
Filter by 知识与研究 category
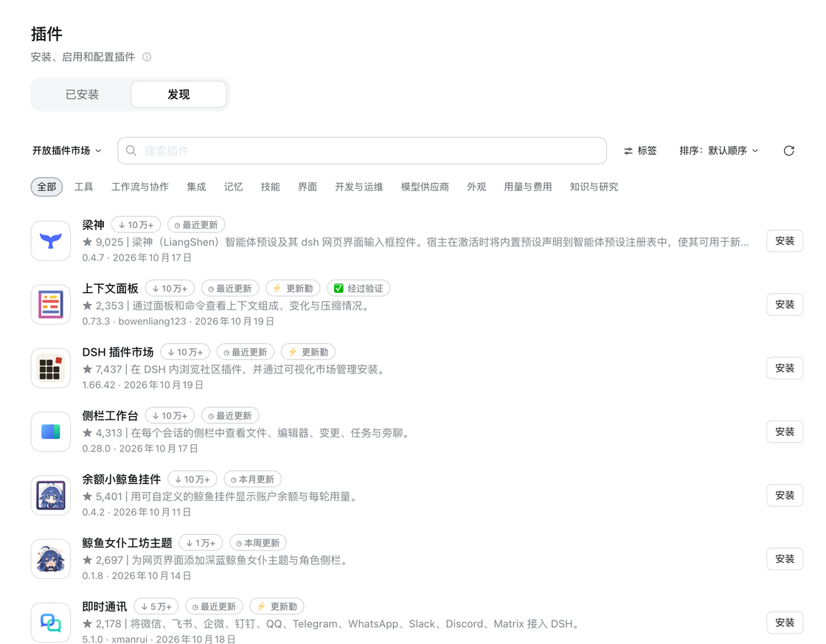click(x=594, y=187)
